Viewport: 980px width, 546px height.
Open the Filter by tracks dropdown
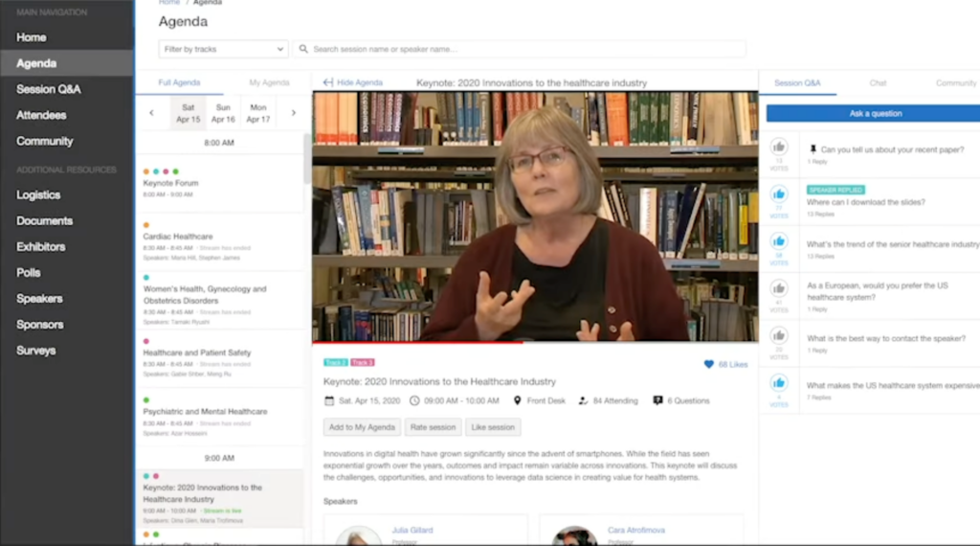pos(223,49)
